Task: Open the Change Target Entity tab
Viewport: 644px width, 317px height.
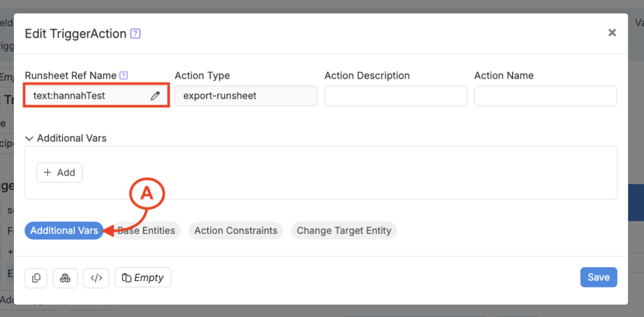Action: (x=344, y=231)
